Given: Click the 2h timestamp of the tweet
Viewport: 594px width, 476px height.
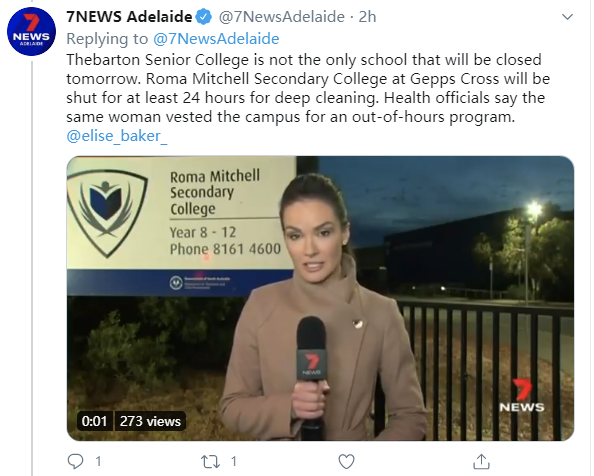Looking at the screenshot, I should point(367,17).
